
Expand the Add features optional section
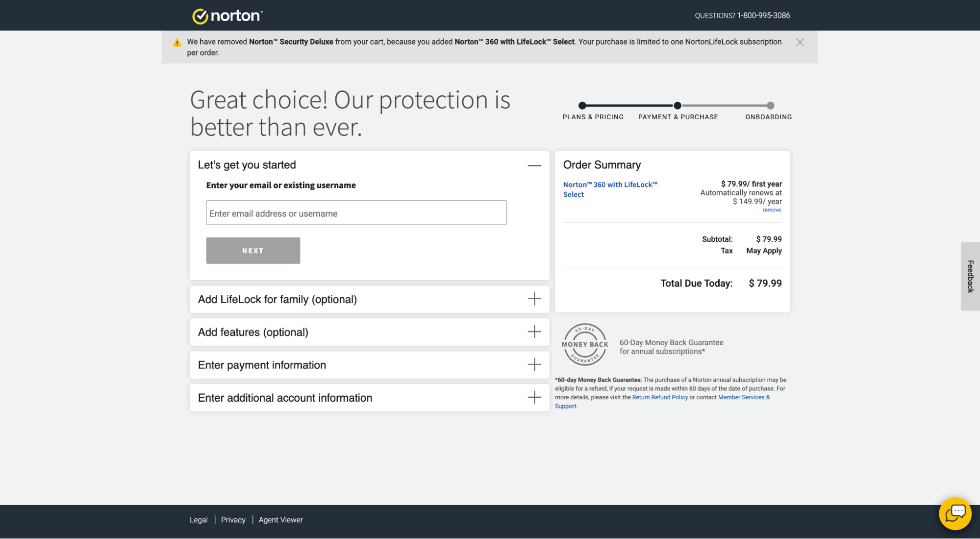[x=534, y=332]
